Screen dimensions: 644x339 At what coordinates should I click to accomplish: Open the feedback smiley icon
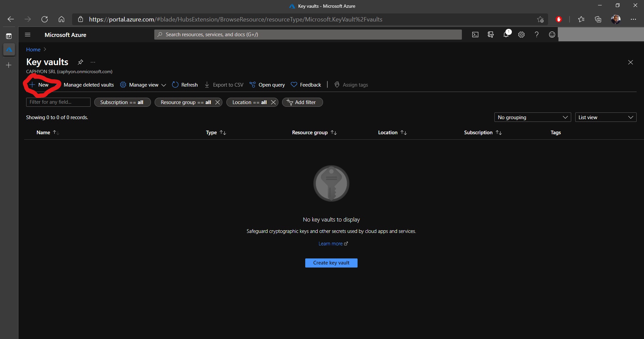tap(552, 35)
